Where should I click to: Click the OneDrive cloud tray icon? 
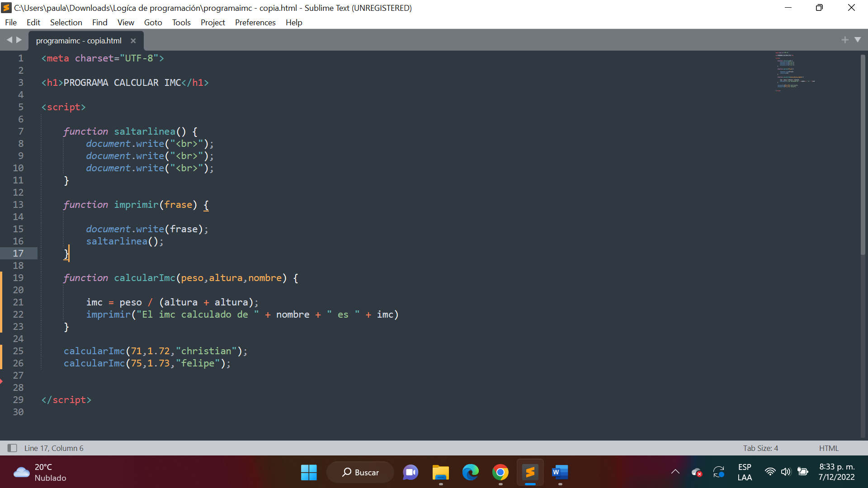coord(697,472)
